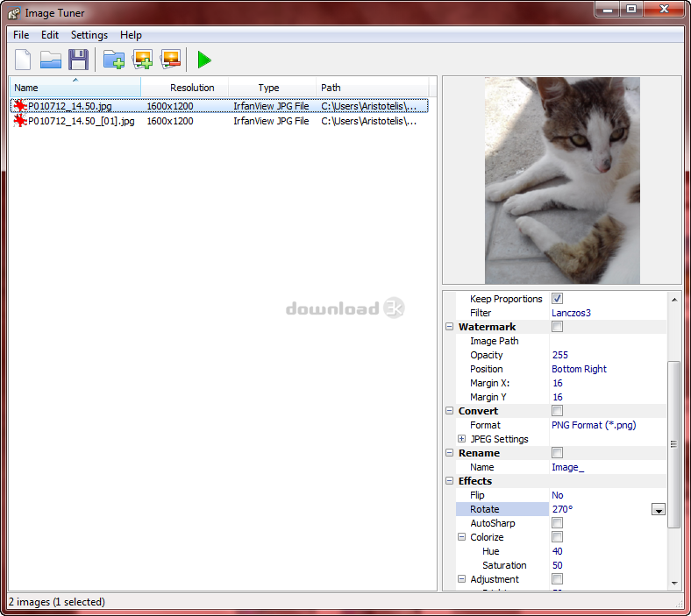Collapse the Effects section
This screenshot has height=616, width=691.
[449, 481]
